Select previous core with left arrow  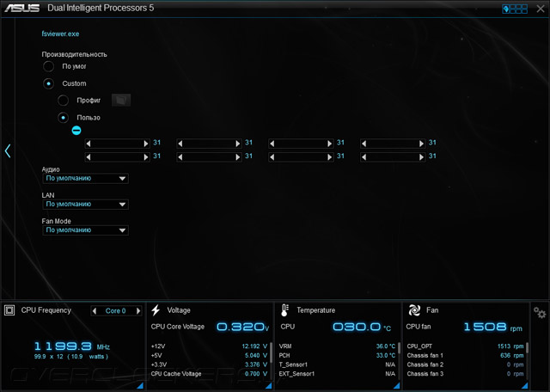click(x=94, y=311)
